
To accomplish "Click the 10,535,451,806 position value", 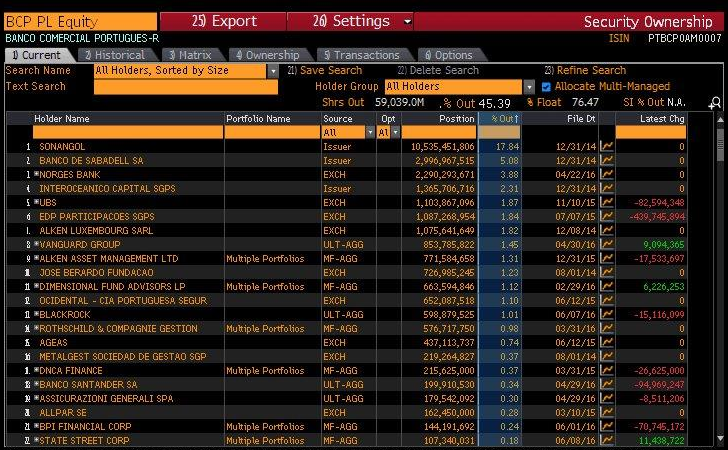I will click(x=442, y=147).
